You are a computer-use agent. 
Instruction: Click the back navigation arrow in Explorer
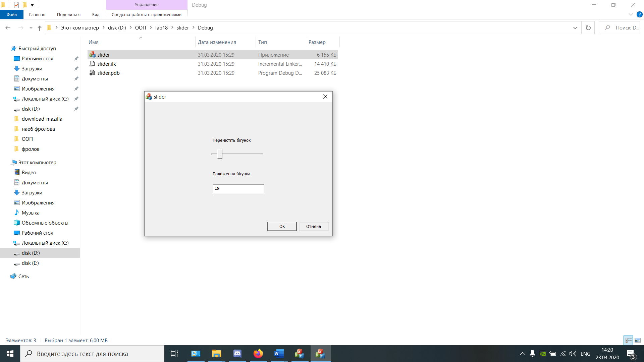point(8,28)
